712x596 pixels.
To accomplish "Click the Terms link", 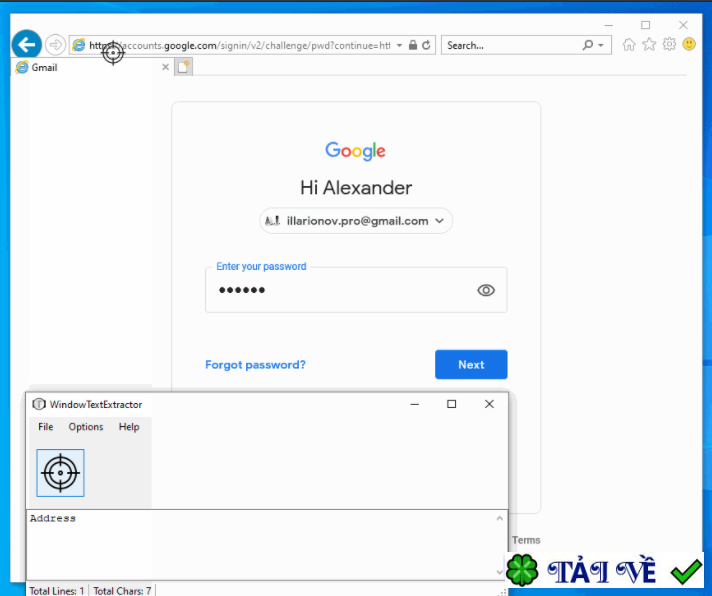I will pyautogui.click(x=526, y=540).
